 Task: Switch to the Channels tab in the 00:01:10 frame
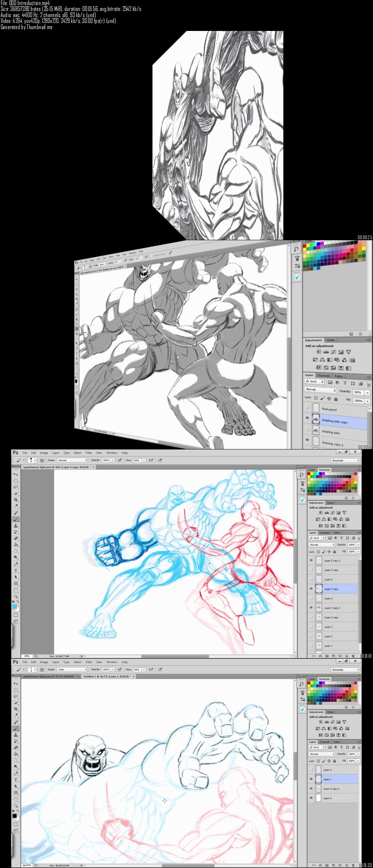[x=325, y=532]
